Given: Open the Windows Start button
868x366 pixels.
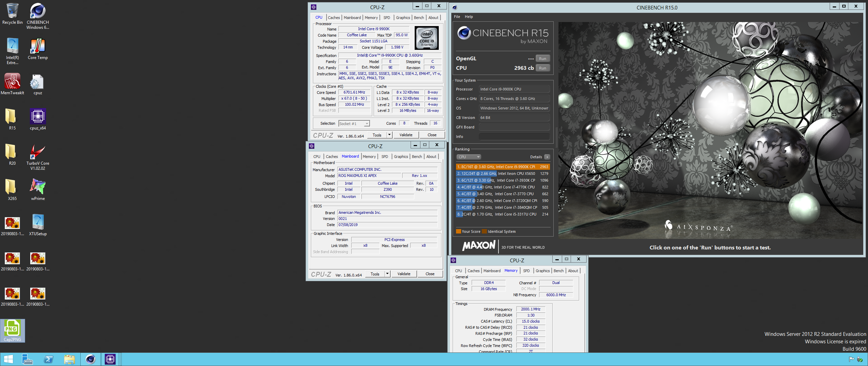Looking at the screenshot, I should pyautogui.click(x=8, y=359).
